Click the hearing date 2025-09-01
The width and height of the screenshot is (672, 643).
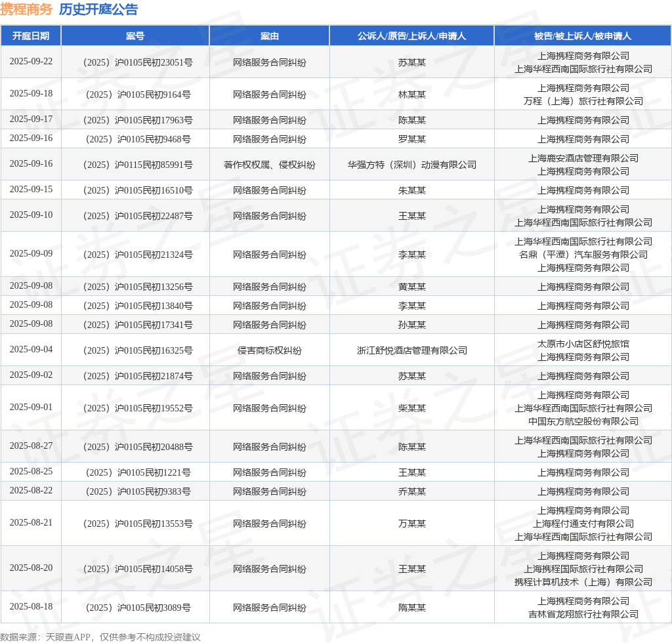pos(31,407)
